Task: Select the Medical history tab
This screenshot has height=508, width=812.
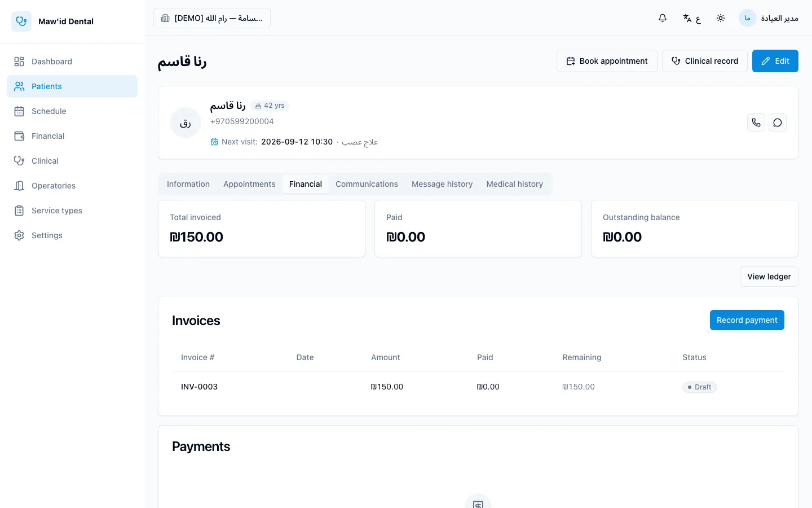Action: pos(514,184)
